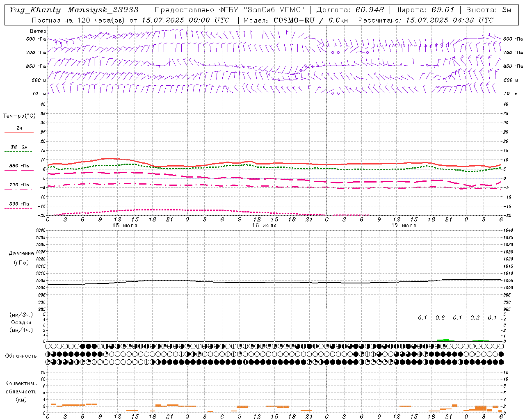Select the left 500 гПа wind level label
The height and width of the screenshot is (420, 525).
pos(36,39)
